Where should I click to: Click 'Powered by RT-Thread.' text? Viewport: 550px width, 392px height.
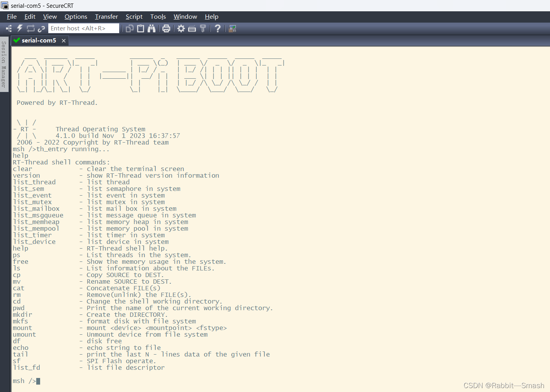click(57, 102)
